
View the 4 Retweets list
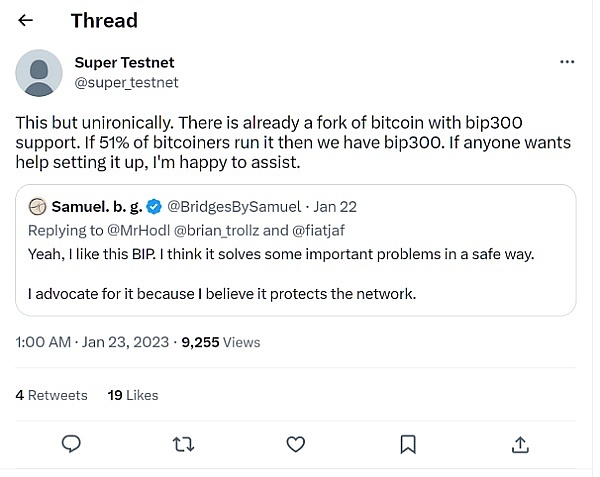pyautogui.click(x=52, y=395)
